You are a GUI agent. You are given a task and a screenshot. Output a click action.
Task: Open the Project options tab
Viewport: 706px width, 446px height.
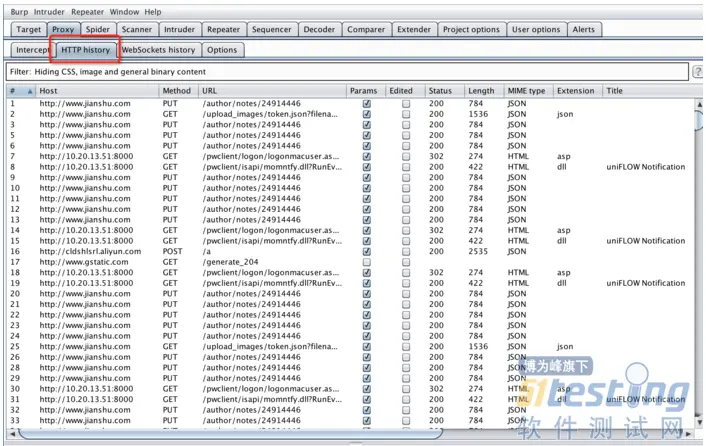click(x=471, y=29)
